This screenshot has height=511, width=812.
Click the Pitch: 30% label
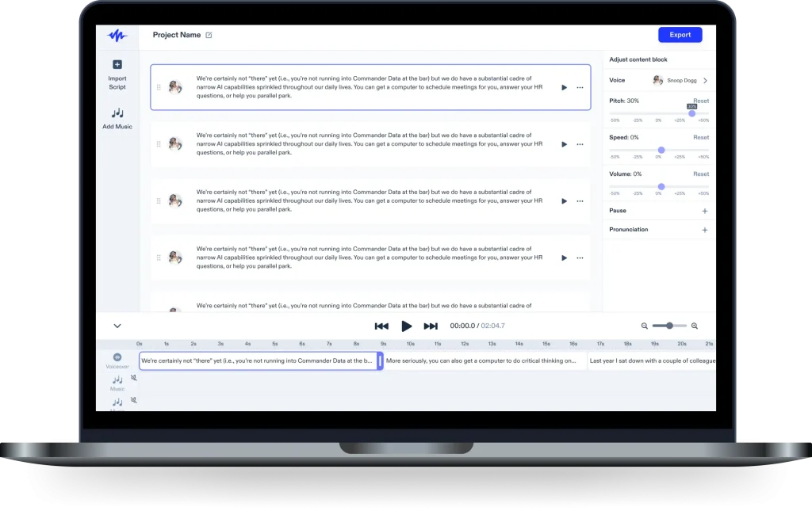tap(624, 101)
